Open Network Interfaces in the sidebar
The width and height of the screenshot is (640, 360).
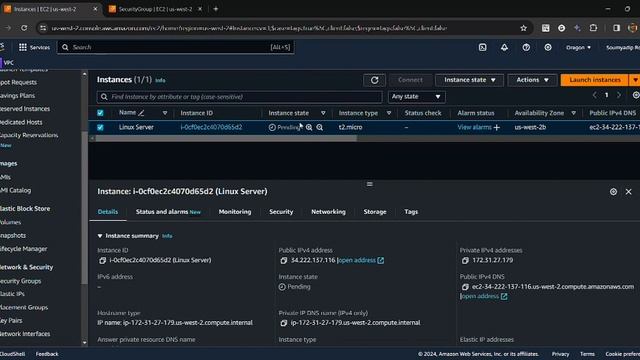[x=25, y=334]
